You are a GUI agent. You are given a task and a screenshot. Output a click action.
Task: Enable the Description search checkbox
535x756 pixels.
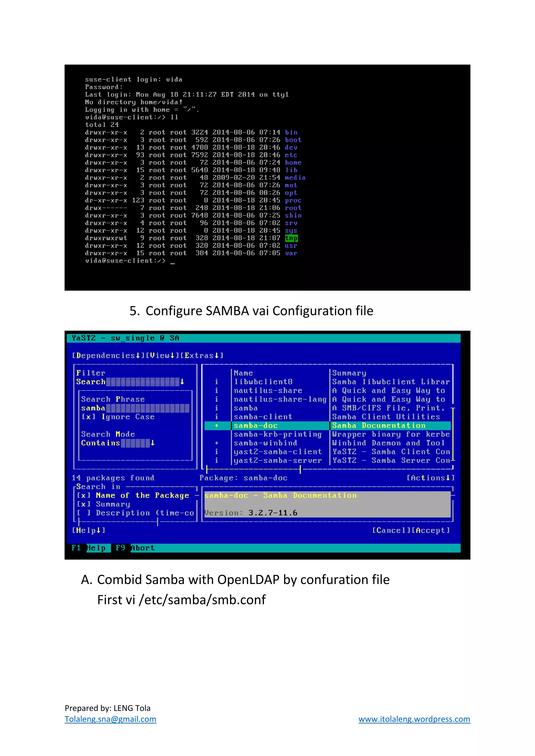(x=135, y=513)
